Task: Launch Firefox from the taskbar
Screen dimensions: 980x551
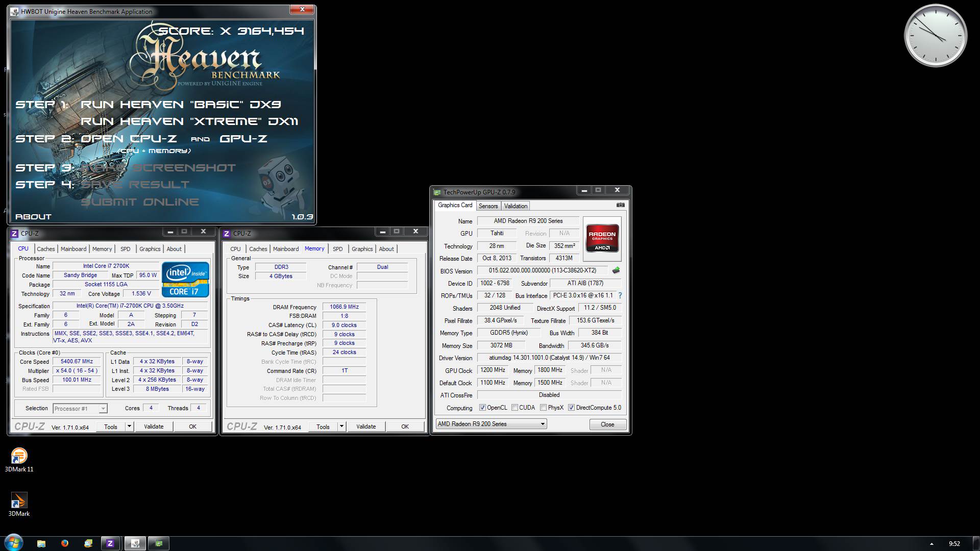Action: coord(65,543)
